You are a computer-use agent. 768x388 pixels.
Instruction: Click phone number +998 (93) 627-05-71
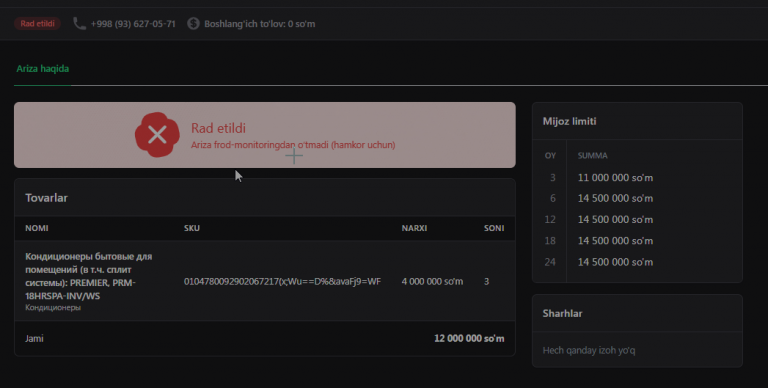(133, 24)
